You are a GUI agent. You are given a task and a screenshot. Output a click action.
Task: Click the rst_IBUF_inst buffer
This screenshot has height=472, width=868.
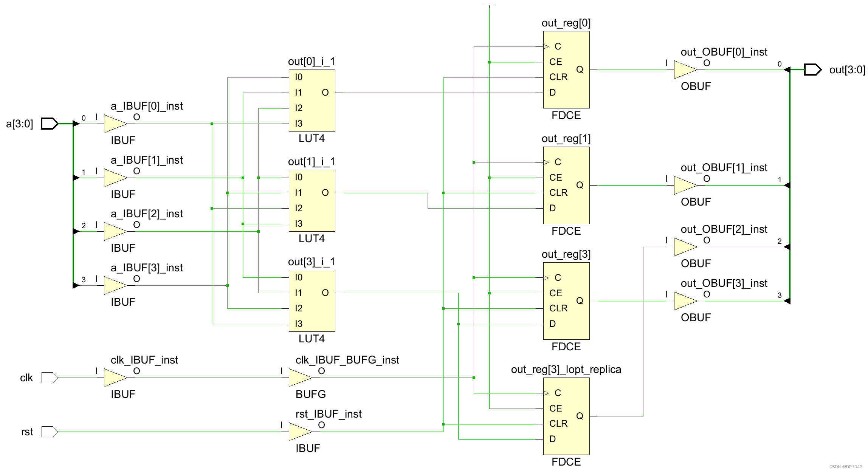click(300, 431)
